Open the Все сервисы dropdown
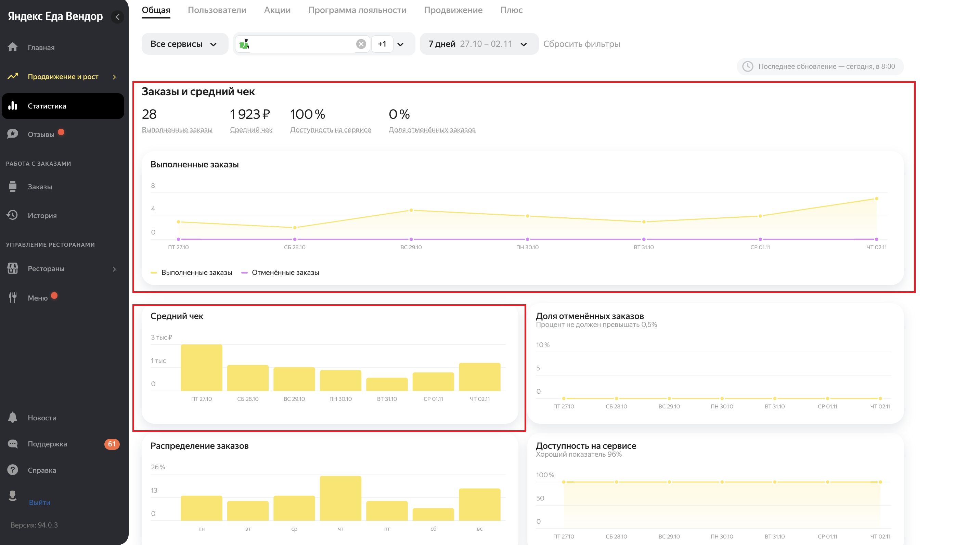This screenshot has width=980, height=545. tap(184, 44)
